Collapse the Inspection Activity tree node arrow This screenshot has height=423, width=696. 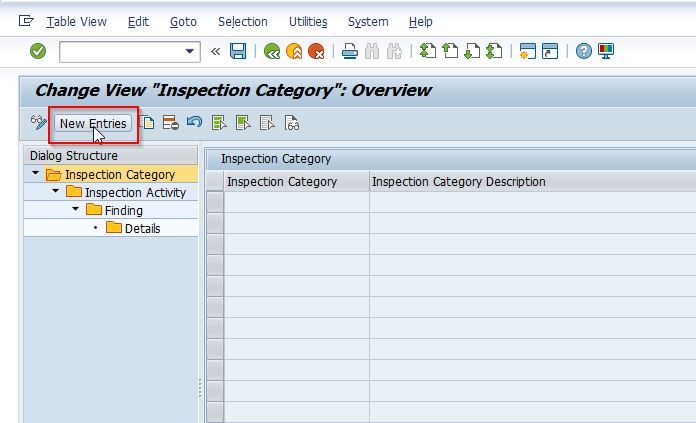(55, 191)
